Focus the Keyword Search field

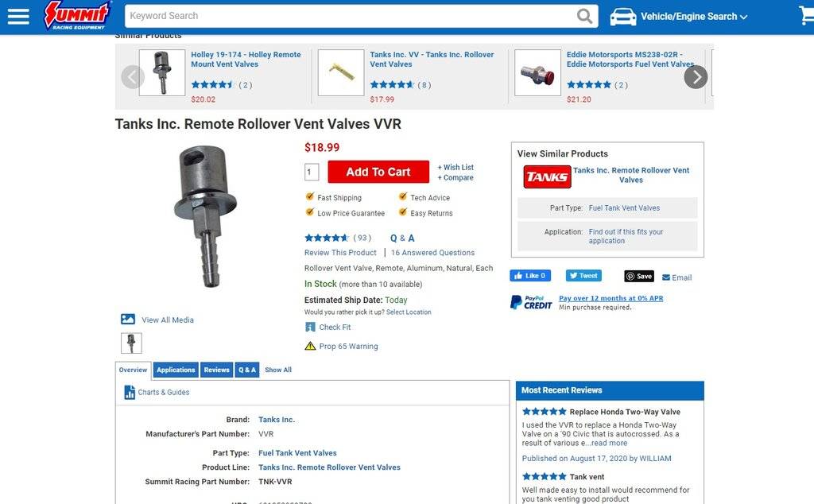350,16
